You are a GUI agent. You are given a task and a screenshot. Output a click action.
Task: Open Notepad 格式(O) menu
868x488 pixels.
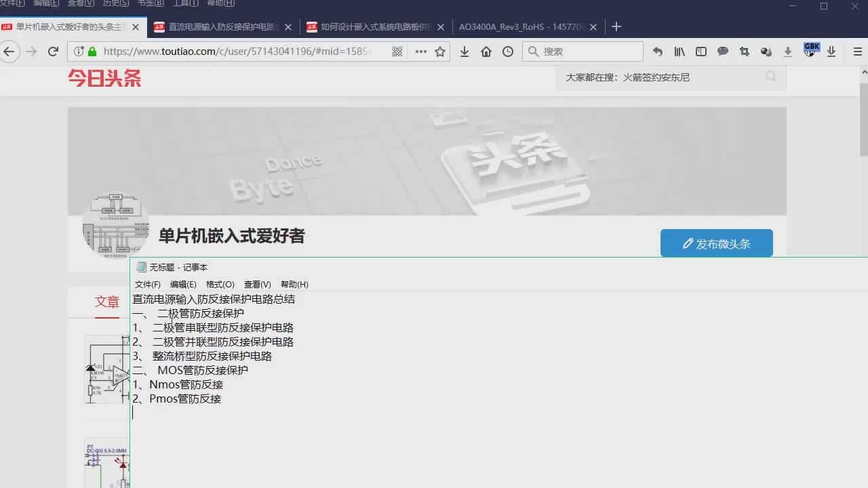(220, 285)
